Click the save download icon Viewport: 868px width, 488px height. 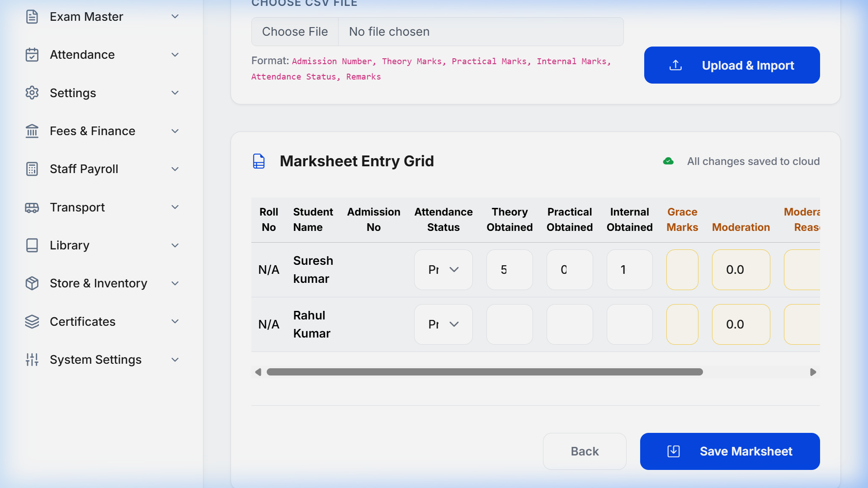pos(674,451)
